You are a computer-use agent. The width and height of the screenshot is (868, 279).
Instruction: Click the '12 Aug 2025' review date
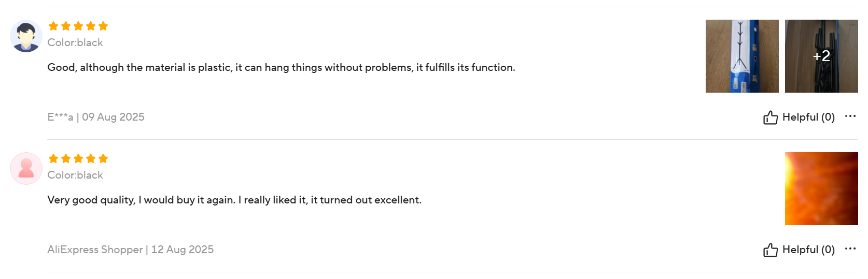pyautogui.click(x=183, y=249)
